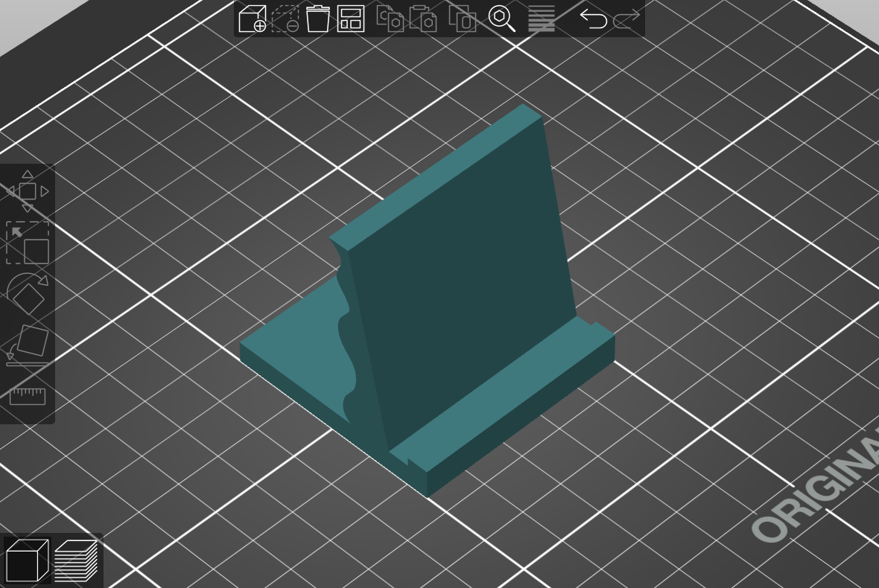879x588 pixels.
Task: Click the Add model cube icon
Action: click(253, 19)
